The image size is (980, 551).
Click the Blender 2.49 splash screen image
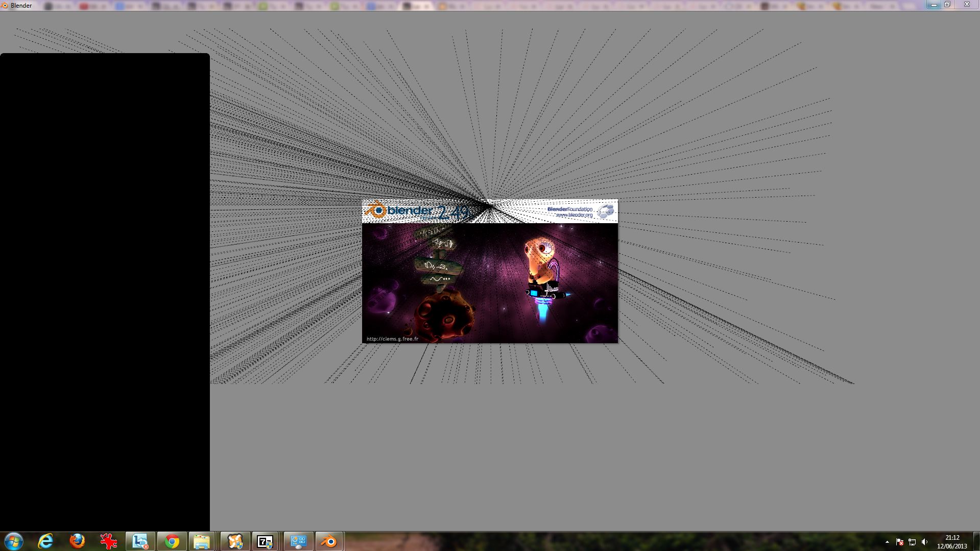pos(490,282)
